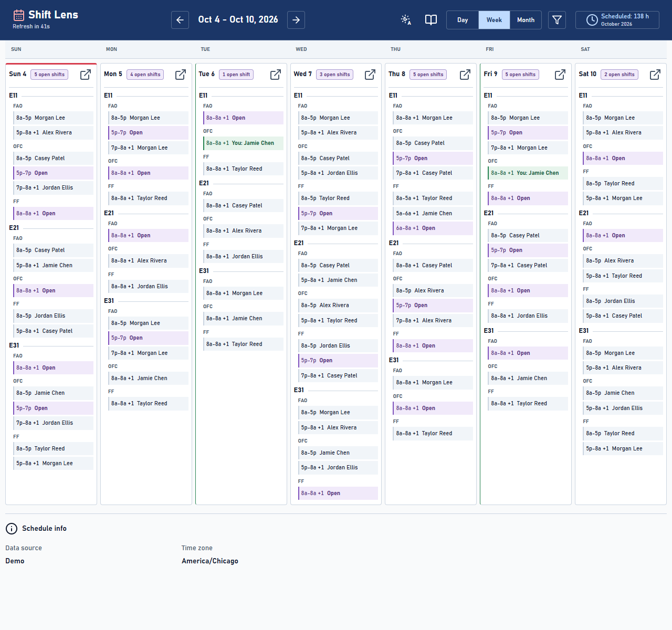Open Wed 7 day in detail view
672x630 pixels.
point(370,75)
